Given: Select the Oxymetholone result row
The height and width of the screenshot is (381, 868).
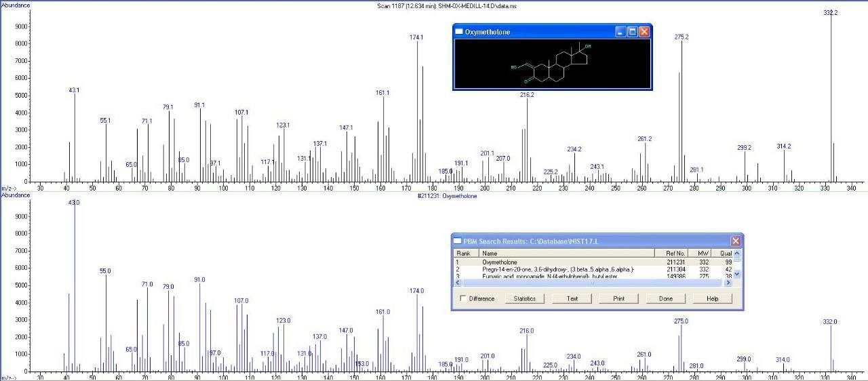Looking at the screenshot, I should point(593,262).
